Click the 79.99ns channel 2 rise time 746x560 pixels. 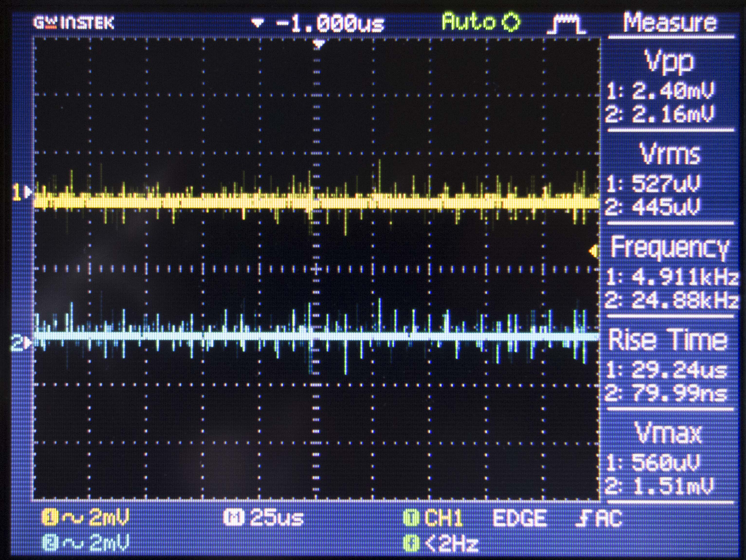click(x=679, y=393)
